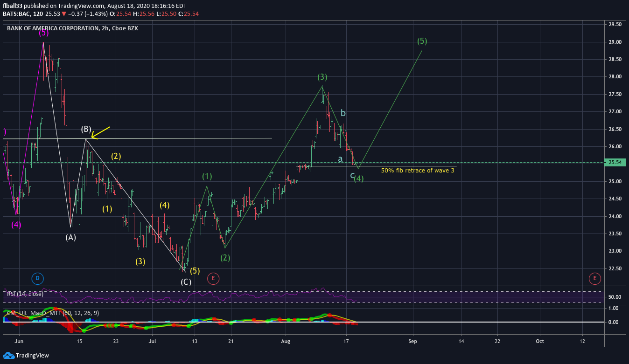Click the MACD 0.00 scale value
This screenshot has height=364, width=629.
tap(613, 322)
